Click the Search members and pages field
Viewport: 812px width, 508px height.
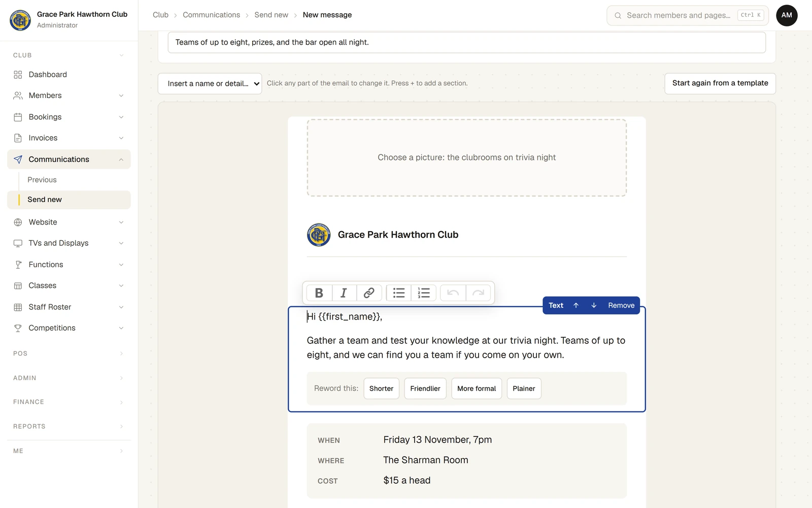pos(688,15)
